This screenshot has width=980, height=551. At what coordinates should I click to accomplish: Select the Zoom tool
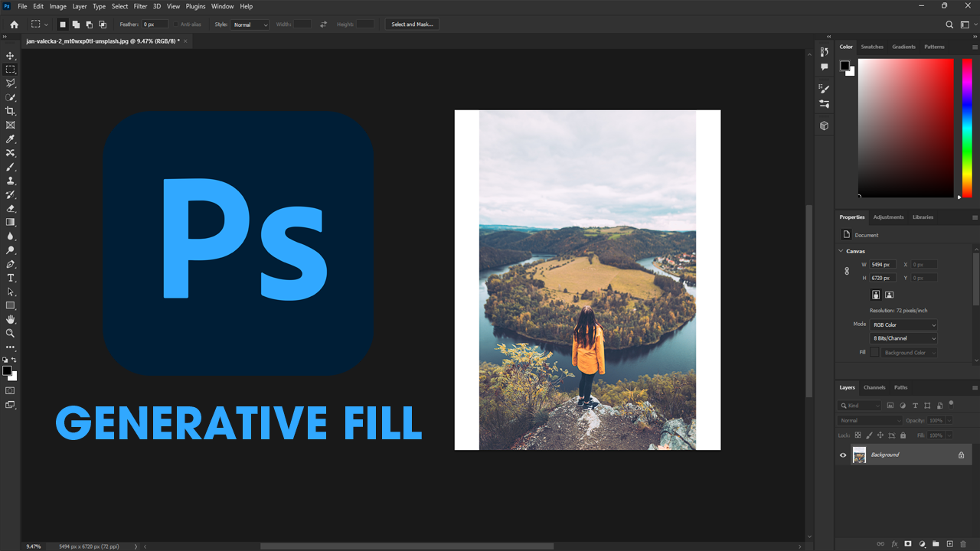tap(10, 333)
